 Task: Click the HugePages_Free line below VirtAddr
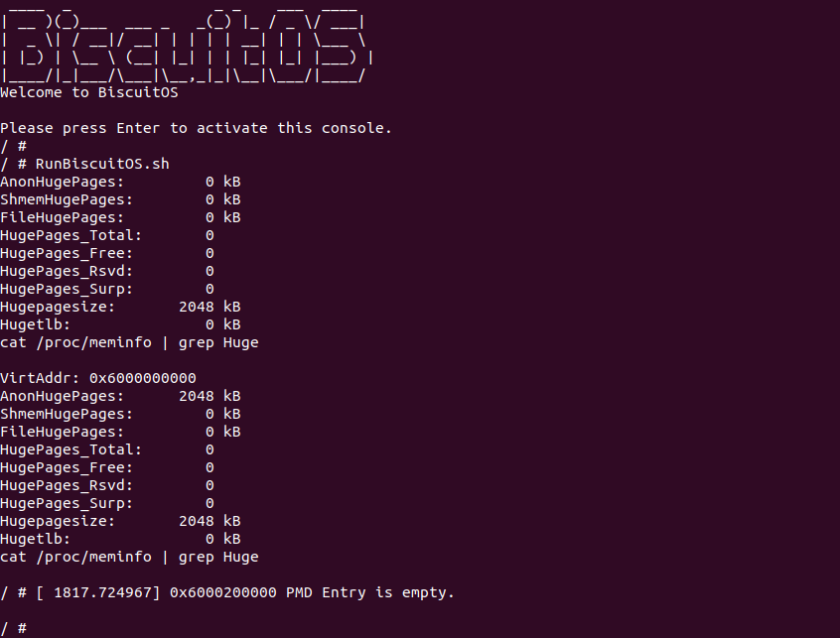(106, 467)
